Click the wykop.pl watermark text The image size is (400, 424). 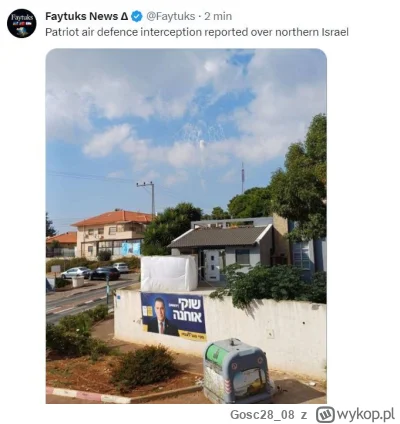tap(365, 414)
